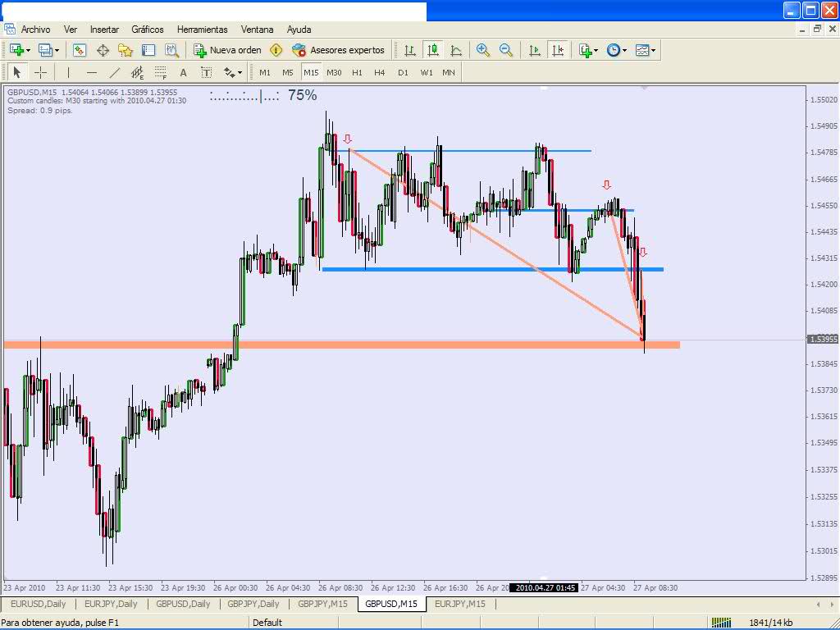Switch chart to candlesticks icon
The image size is (840, 630).
[x=433, y=50]
